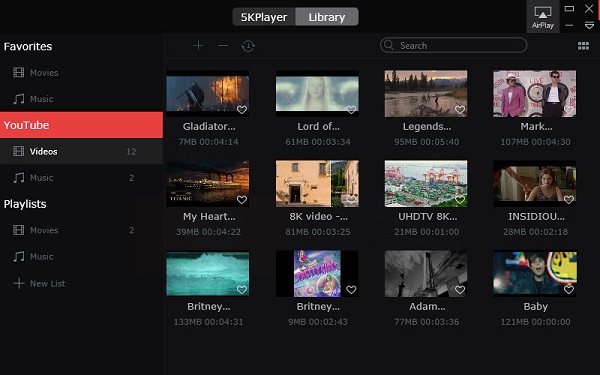Viewport: 600px width, 375px height.
Task: Select Movies under Favorites
Action: click(x=81, y=73)
